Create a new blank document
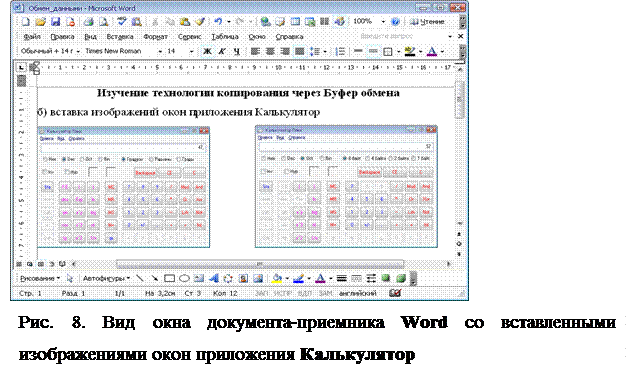627x383 pixels. tap(26, 22)
